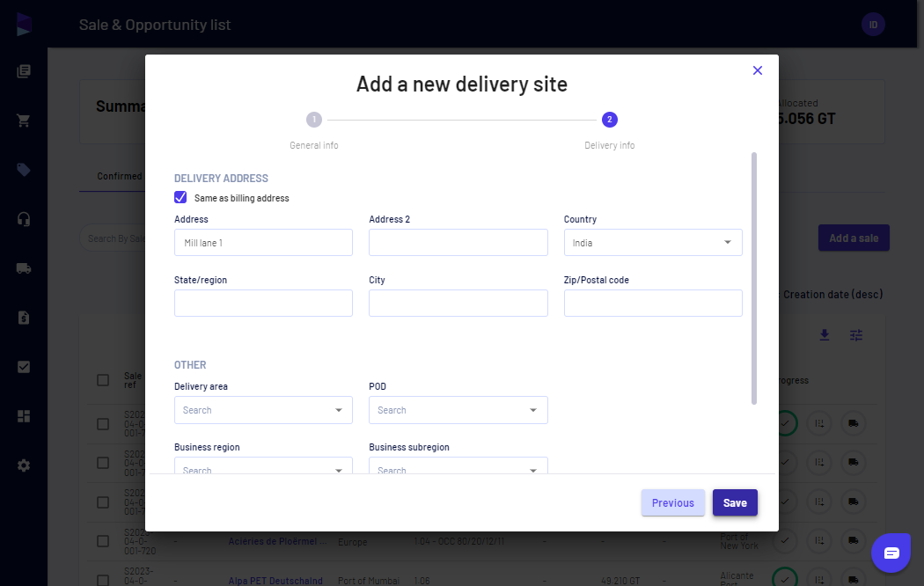Open the Business subregion dropdown

458,465
